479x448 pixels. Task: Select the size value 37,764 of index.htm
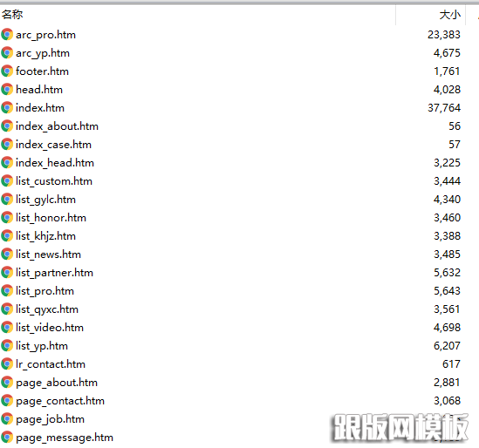point(444,108)
